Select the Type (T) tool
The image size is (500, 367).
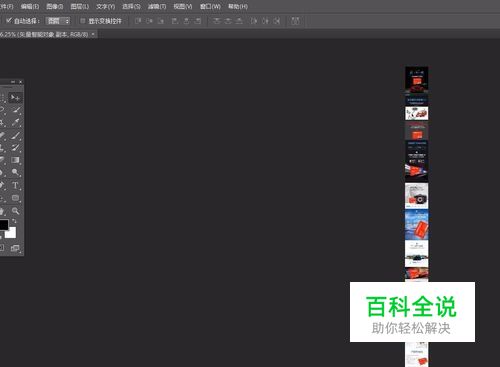click(x=15, y=185)
